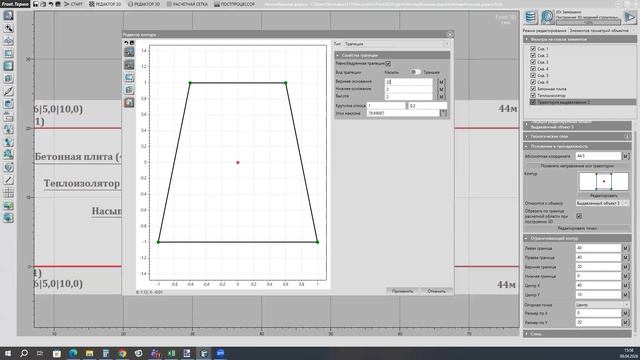Click the small save icon in the contour editor dialog
640x360 pixels.
tap(132, 43)
